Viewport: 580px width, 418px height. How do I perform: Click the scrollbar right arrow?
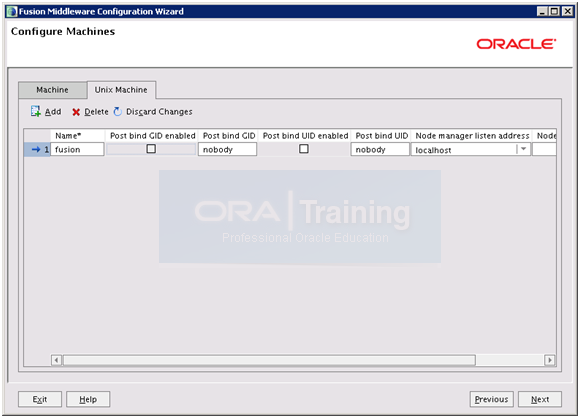point(550,360)
